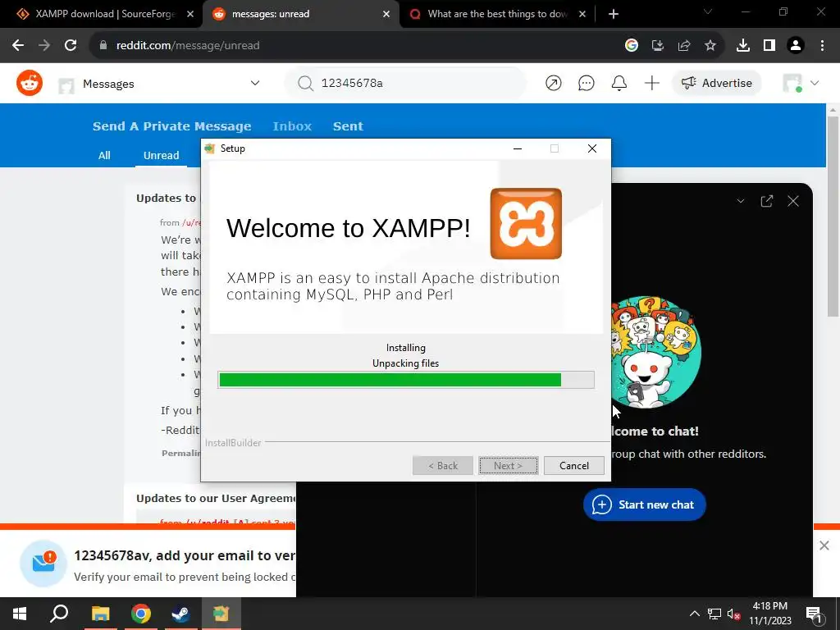Screen dimensions: 840x630
Task: Open the Sent tab
Action: (348, 126)
